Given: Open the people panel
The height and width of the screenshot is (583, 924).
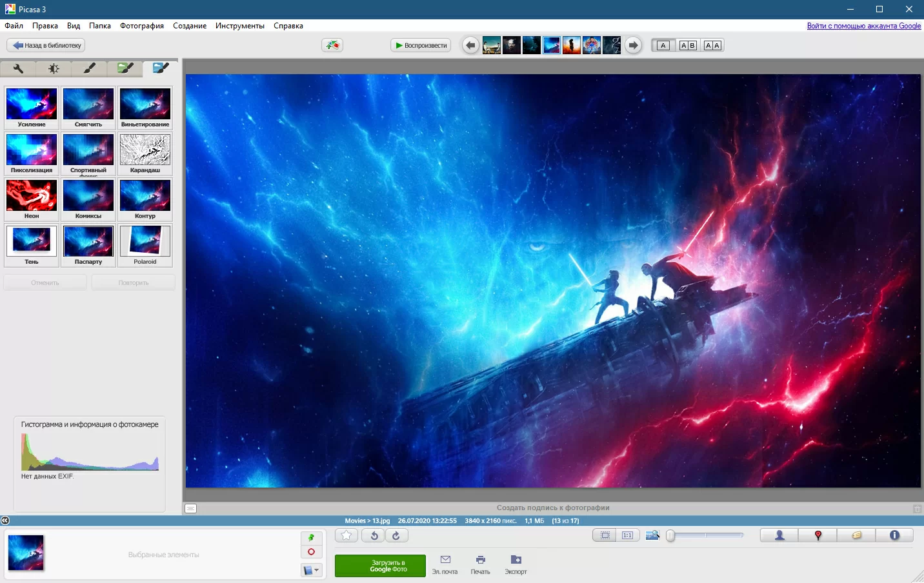Looking at the screenshot, I should pos(779,535).
